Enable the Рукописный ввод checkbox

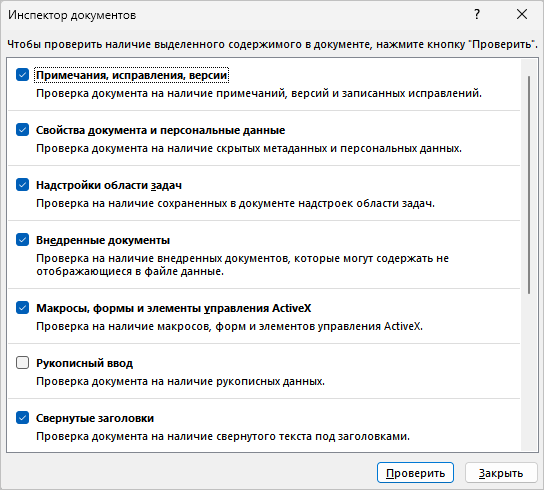tap(23, 363)
